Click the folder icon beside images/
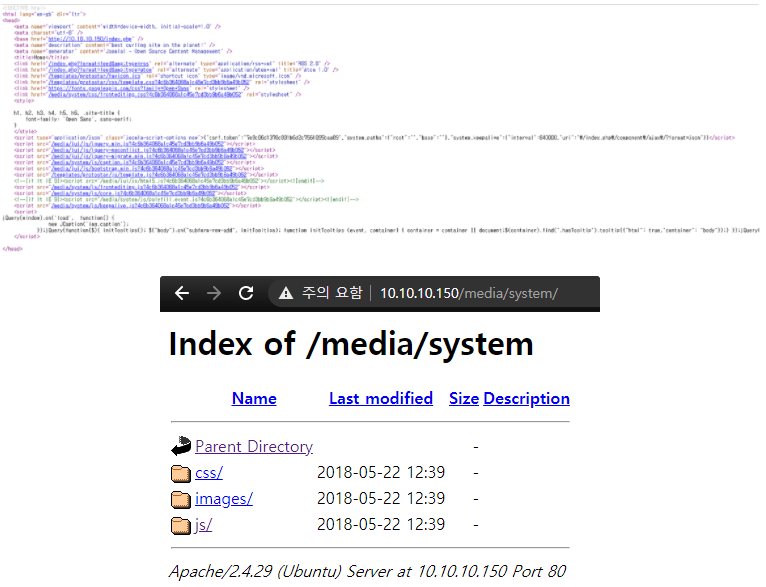The width and height of the screenshot is (766, 587). (x=181, y=499)
